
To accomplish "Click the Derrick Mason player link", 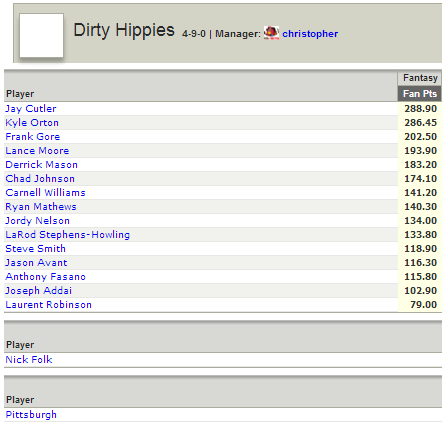I will [x=41, y=165].
